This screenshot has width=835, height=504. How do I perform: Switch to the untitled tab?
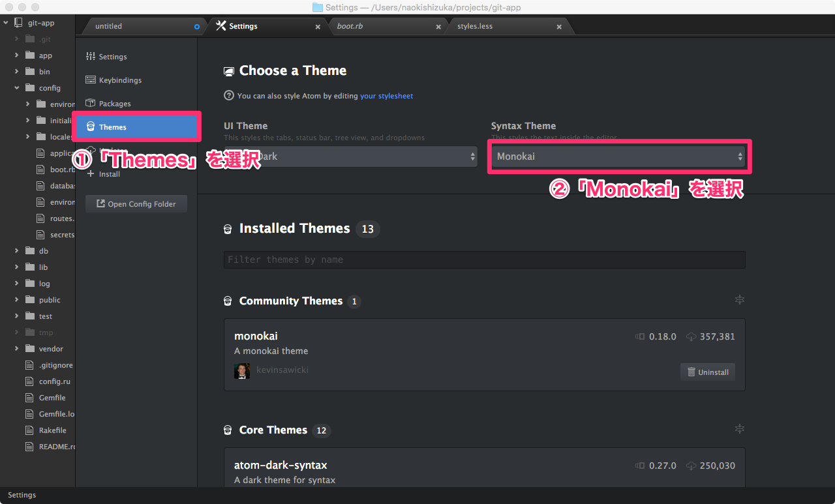click(108, 26)
